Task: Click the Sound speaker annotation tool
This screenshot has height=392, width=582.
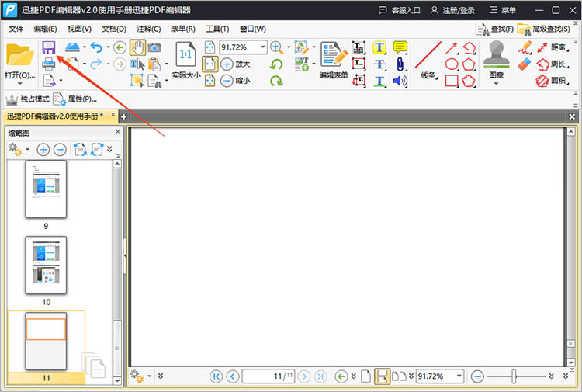Action: 400,81
